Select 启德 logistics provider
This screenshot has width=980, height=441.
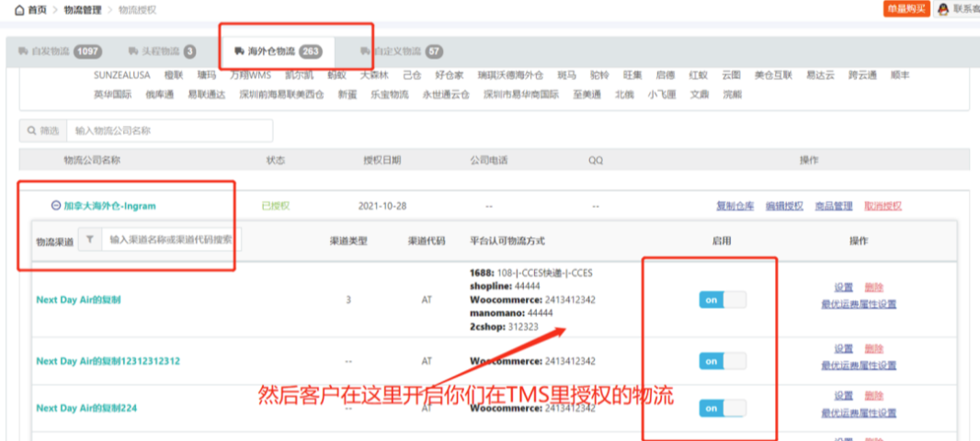point(665,75)
